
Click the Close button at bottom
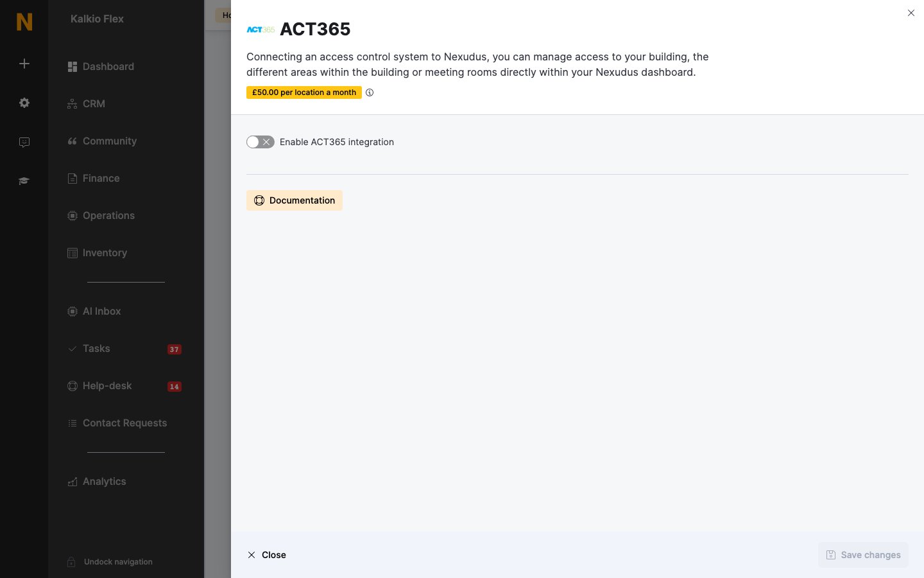pos(267,555)
